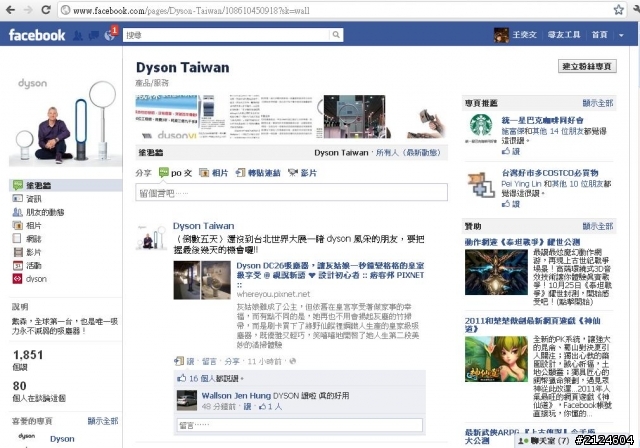This screenshot has height=448, width=640.
Task: Open the dyson tab in left sidebar
Action: coord(36,279)
